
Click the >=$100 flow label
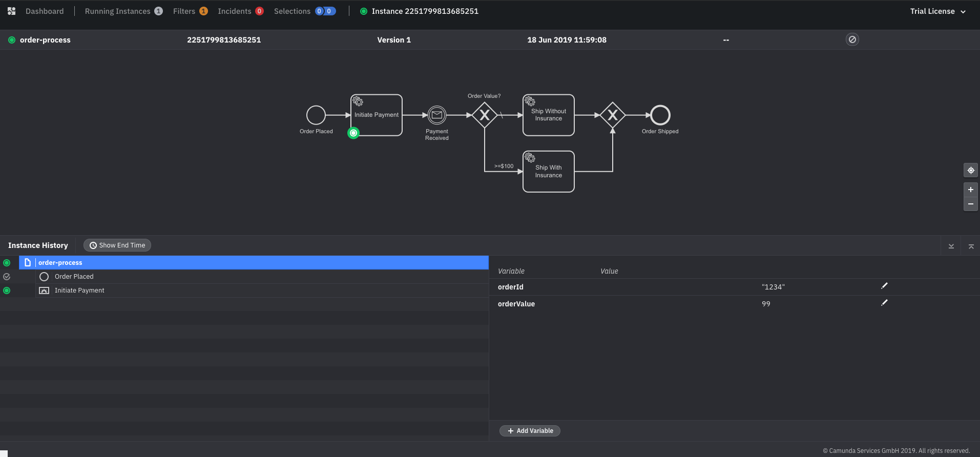(504, 166)
